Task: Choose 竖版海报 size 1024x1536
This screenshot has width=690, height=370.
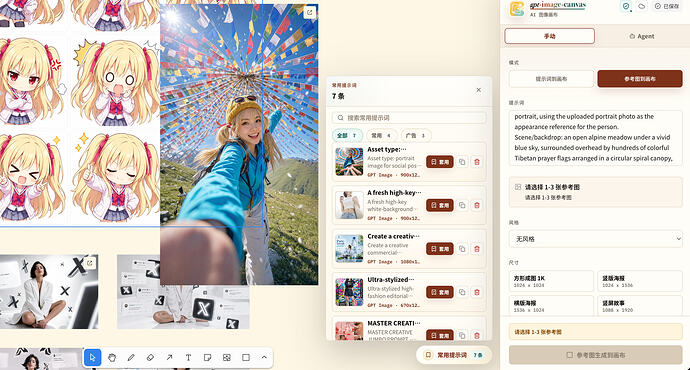Action: point(640,281)
